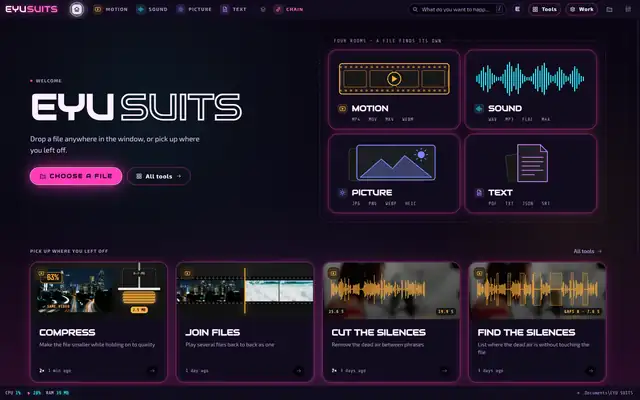The height and width of the screenshot is (400, 640).
Task: Open the Picture tab in top bar
Action: 194,9
